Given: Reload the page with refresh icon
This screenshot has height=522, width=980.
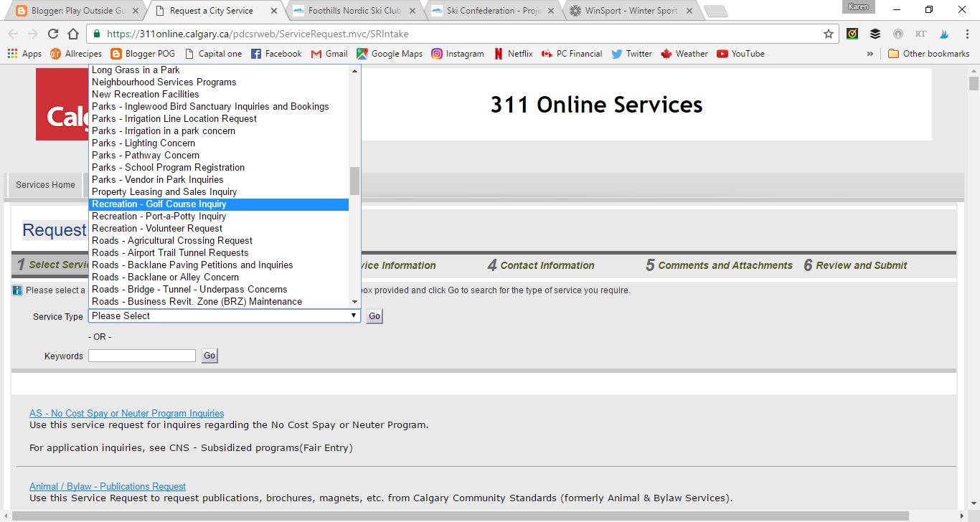Looking at the screenshot, I should click(x=53, y=34).
